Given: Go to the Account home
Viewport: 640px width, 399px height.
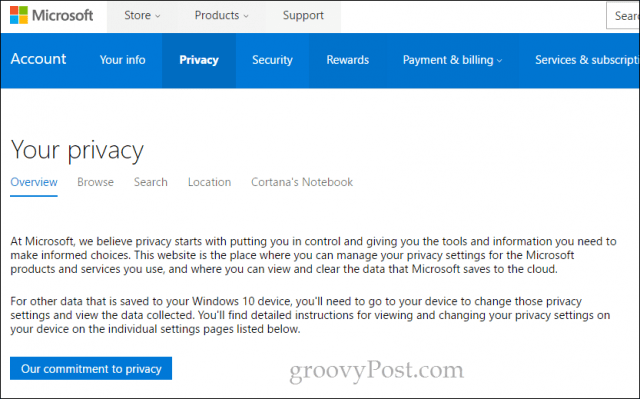Looking at the screenshot, I should click(x=38, y=59).
